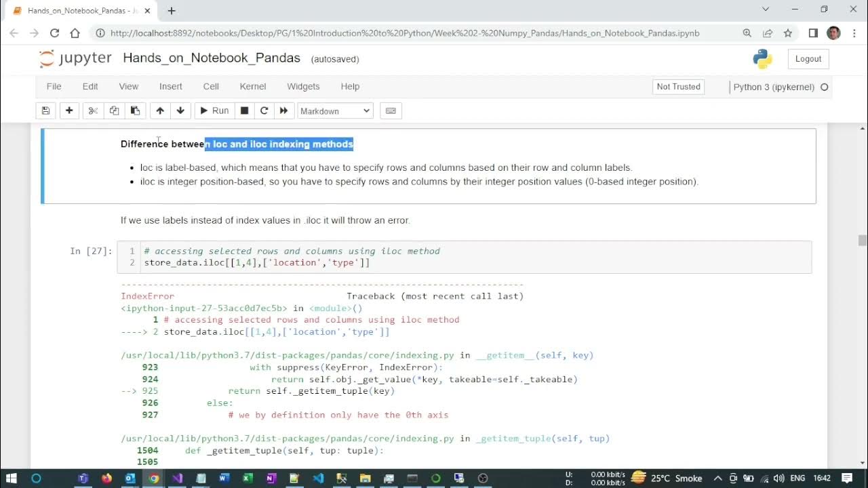This screenshot has height=488, width=868.
Task: Insert a cell below with plus icon
Action: pos(68,110)
